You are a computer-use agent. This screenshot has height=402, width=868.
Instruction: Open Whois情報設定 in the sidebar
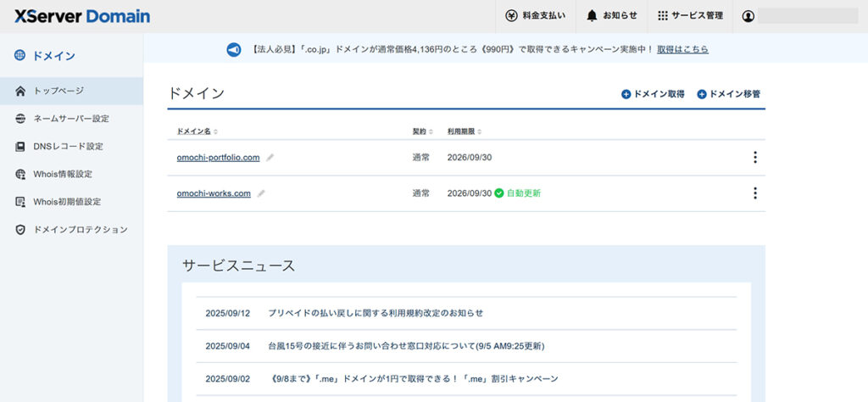coord(62,174)
